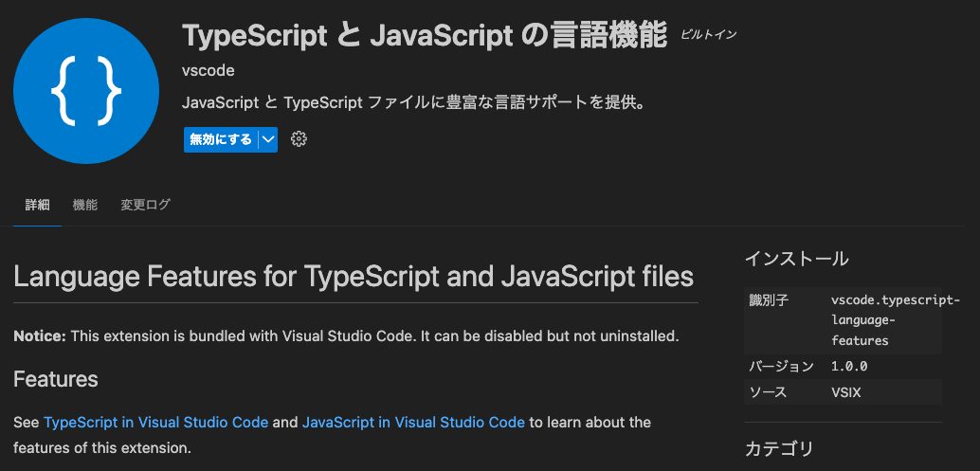
Task: Click the blue curly braces extension icon
Action: pos(86,91)
